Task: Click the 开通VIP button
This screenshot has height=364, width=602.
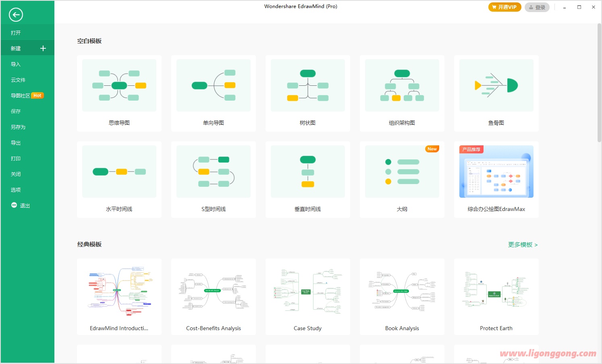Action: coord(504,7)
